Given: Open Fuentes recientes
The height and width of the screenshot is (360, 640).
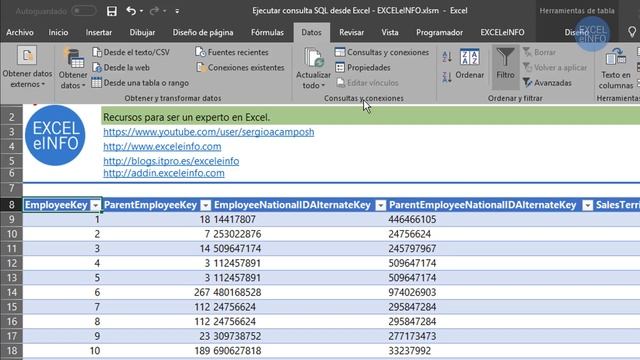Looking at the screenshot, I should 232,52.
